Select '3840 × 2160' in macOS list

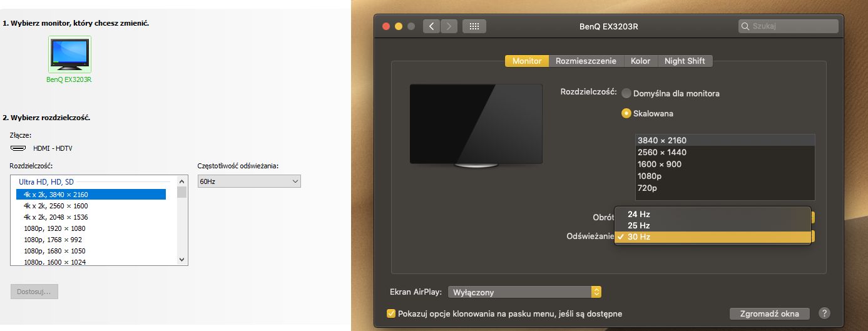tap(725, 140)
